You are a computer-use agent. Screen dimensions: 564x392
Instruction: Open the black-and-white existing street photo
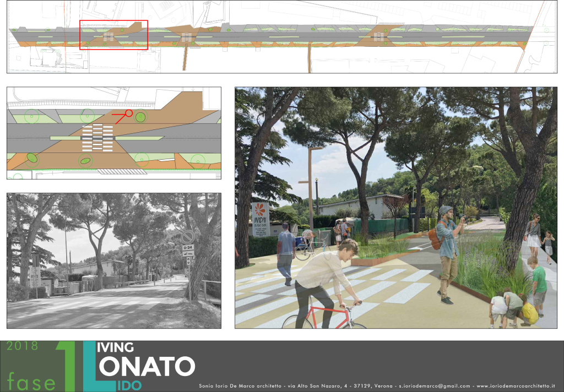pyautogui.click(x=114, y=260)
